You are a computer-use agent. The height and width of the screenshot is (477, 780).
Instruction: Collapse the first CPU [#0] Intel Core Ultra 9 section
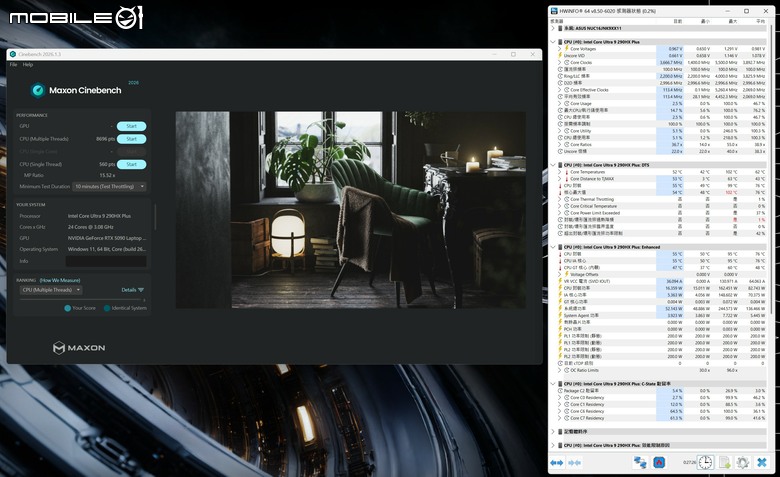pos(553,42)
